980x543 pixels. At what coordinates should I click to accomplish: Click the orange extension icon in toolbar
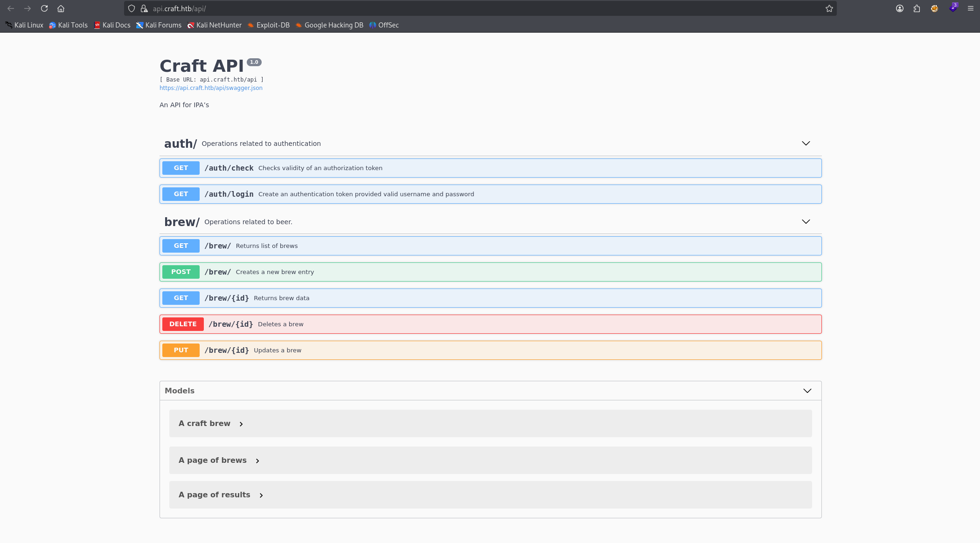[934, 8]
